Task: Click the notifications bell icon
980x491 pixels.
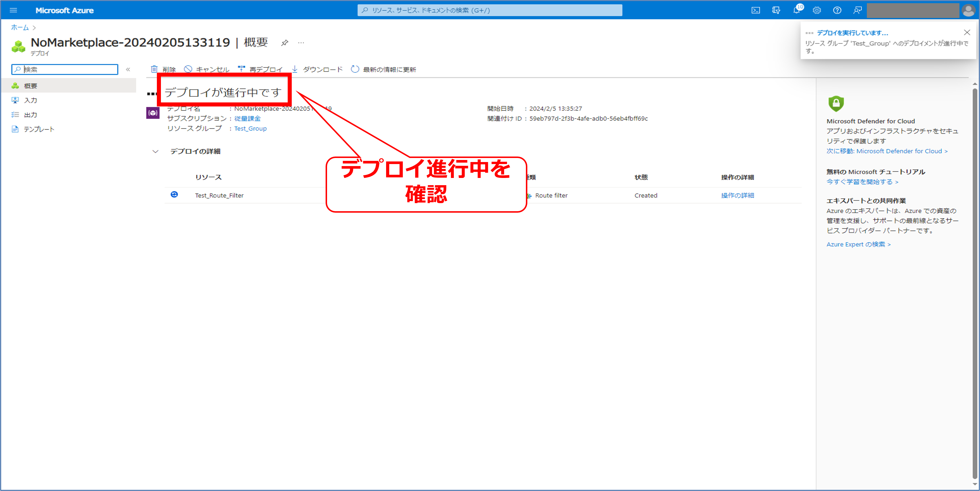Action: (x=796, y=10)
